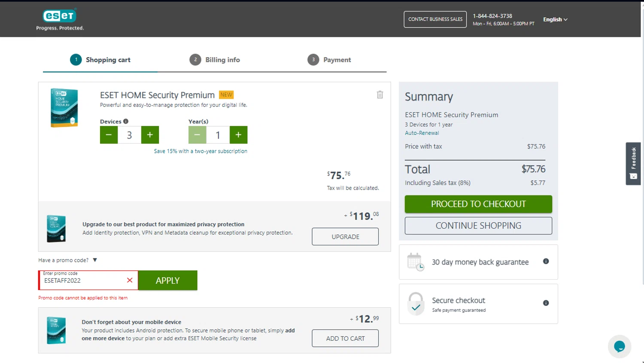The height and width of the screenshot is (363, 644).
Task: Add Mobile Security with Add to Cart
Action: [345, 339]
